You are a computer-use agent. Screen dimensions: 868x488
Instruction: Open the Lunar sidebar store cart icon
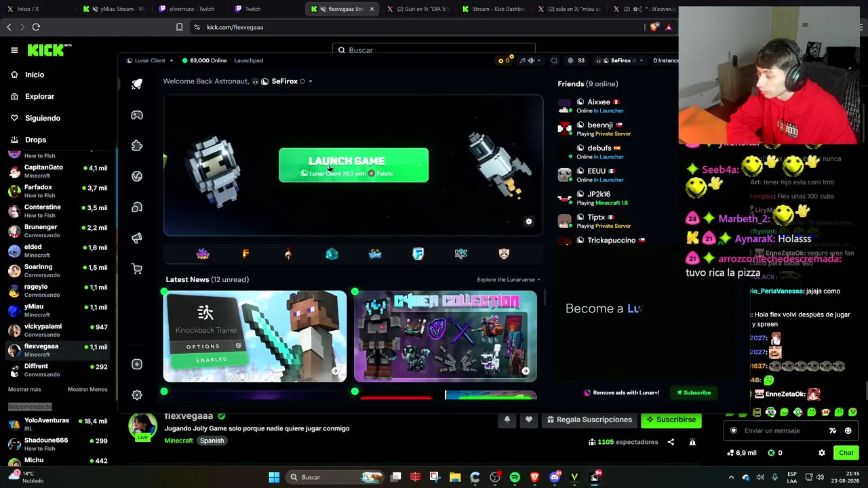[137, 268]
